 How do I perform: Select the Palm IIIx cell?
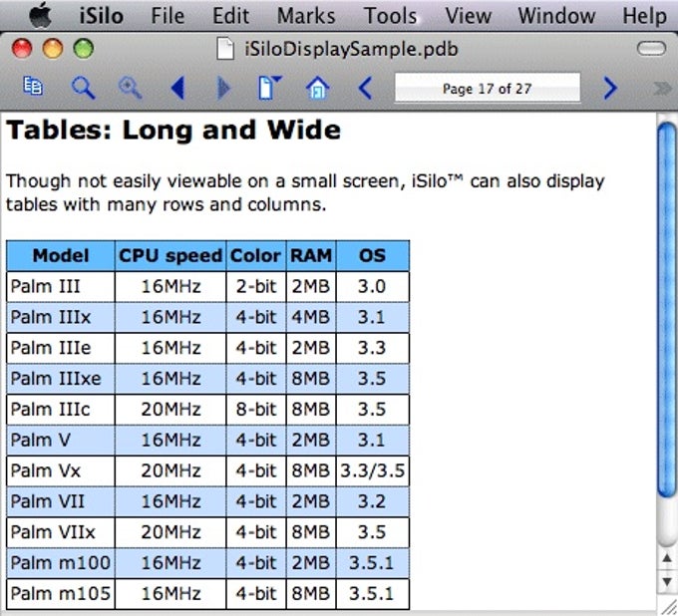click(x=61, y=317)
